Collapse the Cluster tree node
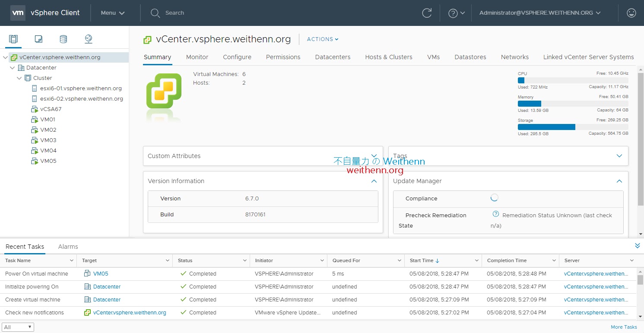The image size is (644, 333). [19, 78]
